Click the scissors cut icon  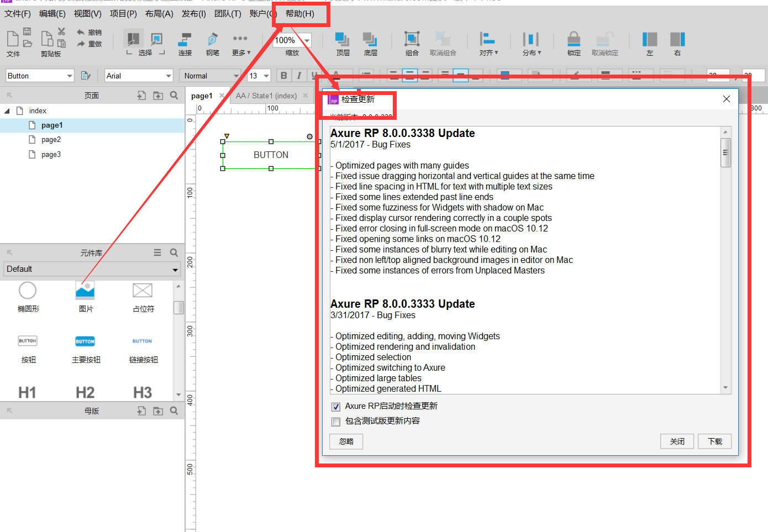61,31
